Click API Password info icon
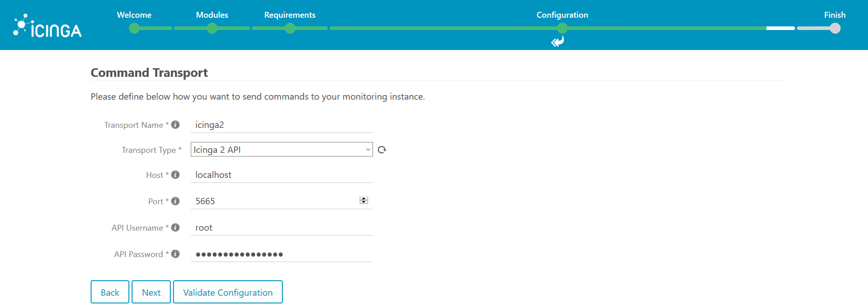 pyautogui.click(x=175, y=254)
